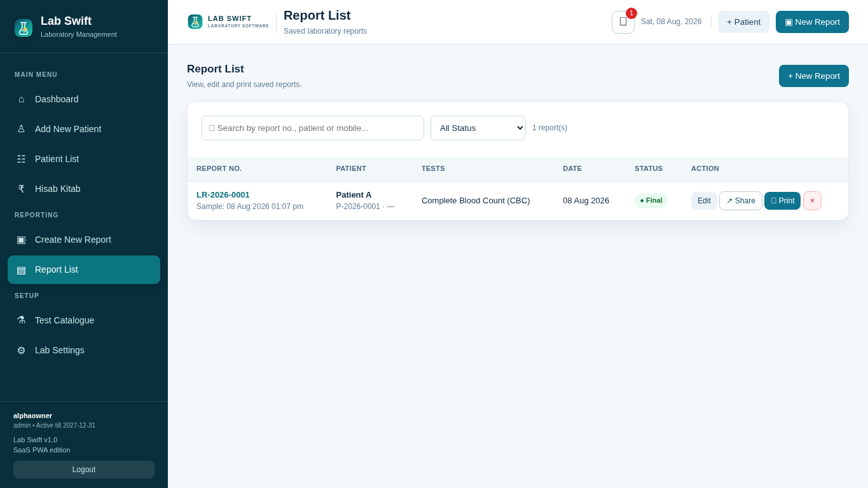Share report LR-2026-0001

coord(741,201)
